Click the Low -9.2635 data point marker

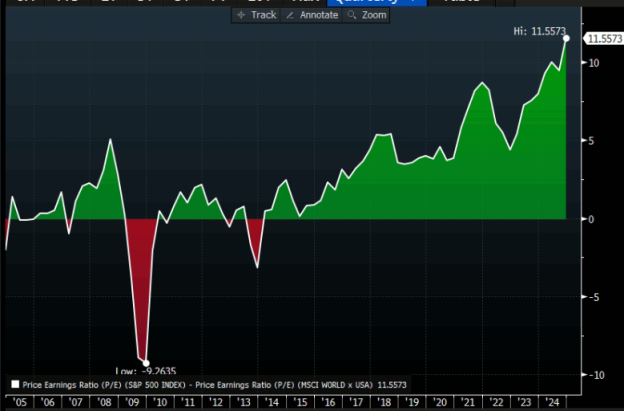(x=145, y=363)
